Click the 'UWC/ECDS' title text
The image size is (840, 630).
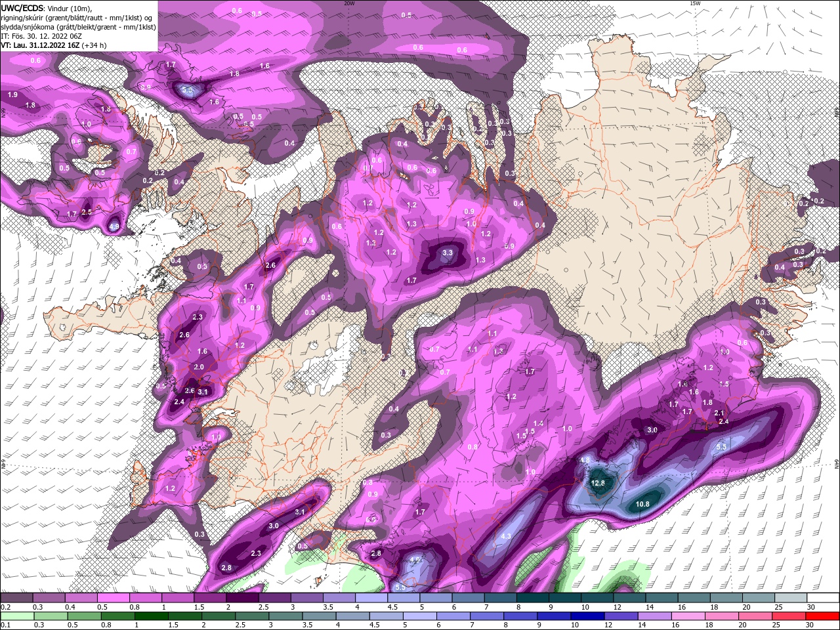point(22,8)
